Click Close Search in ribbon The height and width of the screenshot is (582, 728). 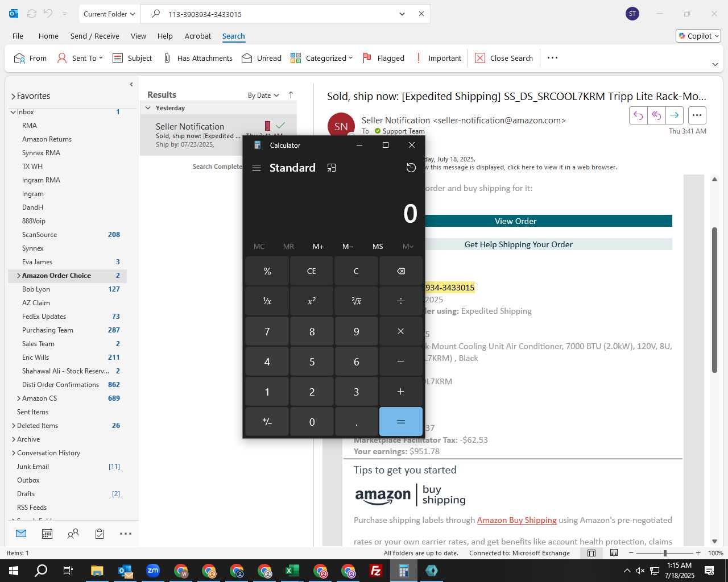[x=504, y=58]
